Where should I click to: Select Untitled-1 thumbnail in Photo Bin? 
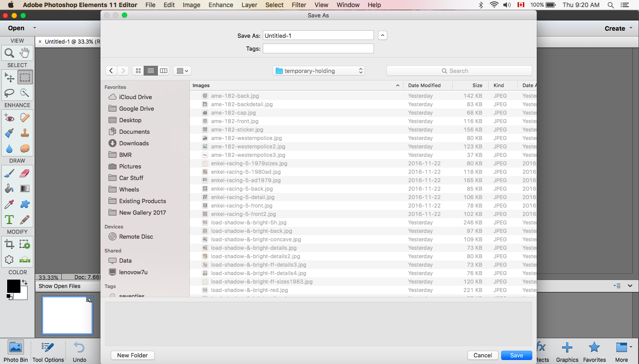tap(67, 315)
